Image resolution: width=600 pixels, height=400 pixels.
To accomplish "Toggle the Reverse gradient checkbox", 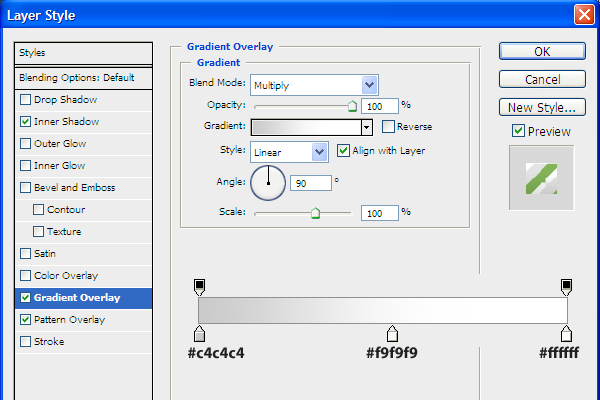I will 388,126.
